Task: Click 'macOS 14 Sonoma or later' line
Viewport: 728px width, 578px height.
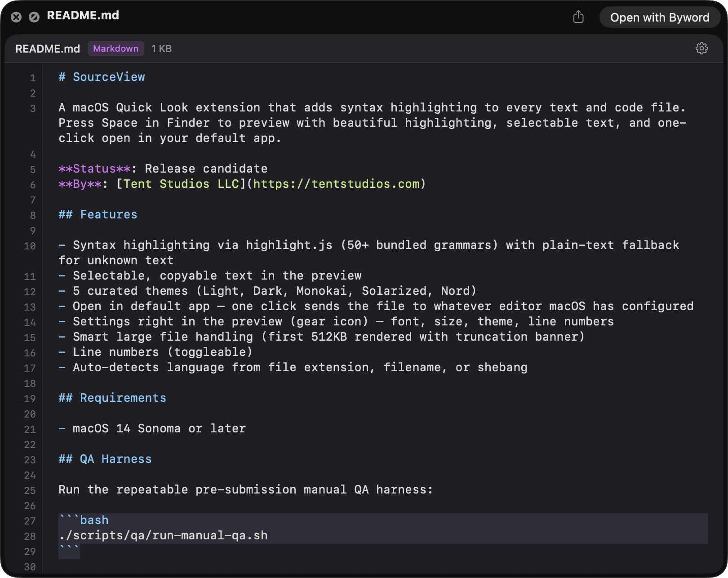Action: pyautogui.click(x=152, y=428)
